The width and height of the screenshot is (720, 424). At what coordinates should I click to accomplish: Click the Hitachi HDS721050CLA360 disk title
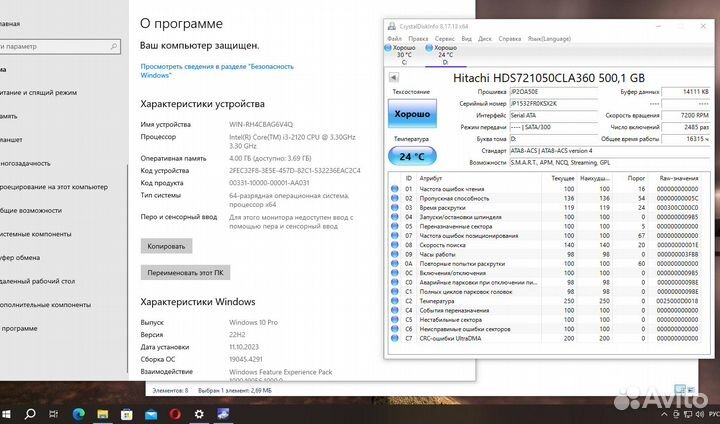[549, 78]
